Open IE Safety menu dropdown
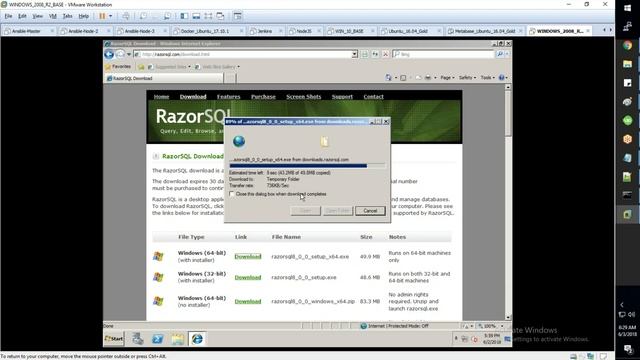The image size is (640, 360). tap(467, 78)
